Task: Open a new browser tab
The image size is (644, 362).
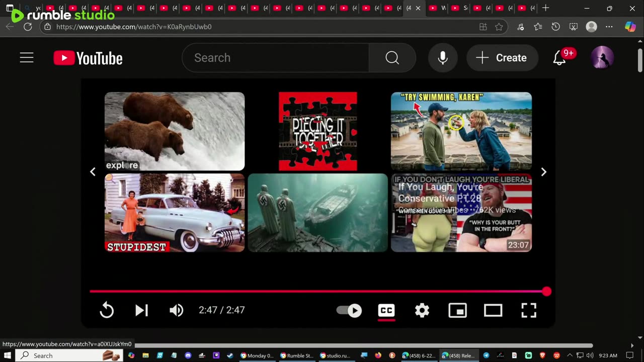Action: click(x=545, y=8)
